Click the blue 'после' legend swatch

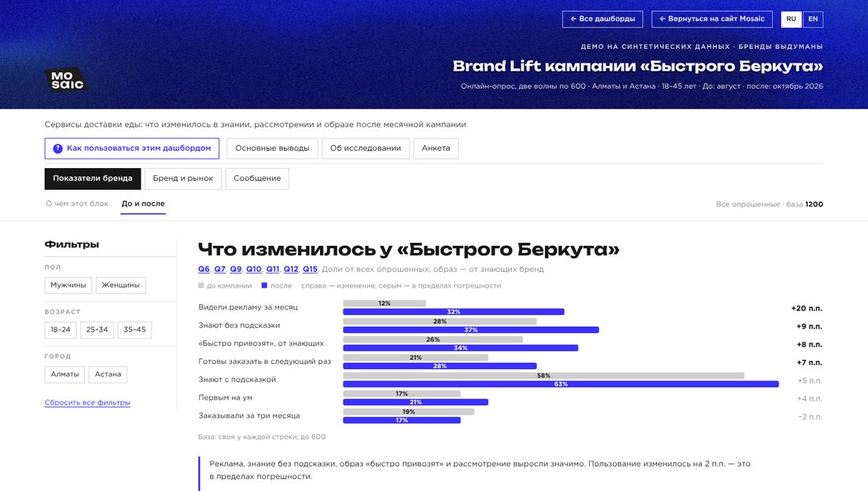click(264, 286)
